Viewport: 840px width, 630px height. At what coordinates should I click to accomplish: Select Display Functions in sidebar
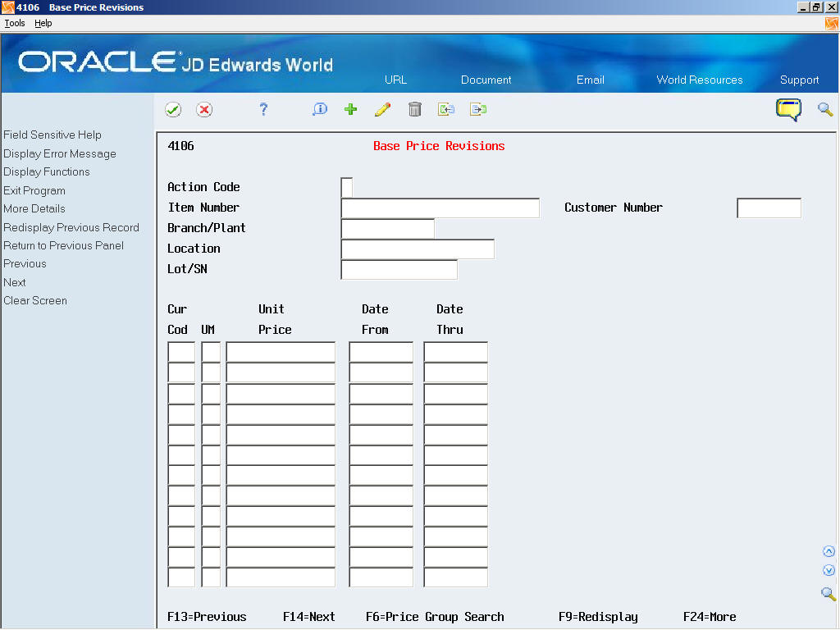point(47,172)
